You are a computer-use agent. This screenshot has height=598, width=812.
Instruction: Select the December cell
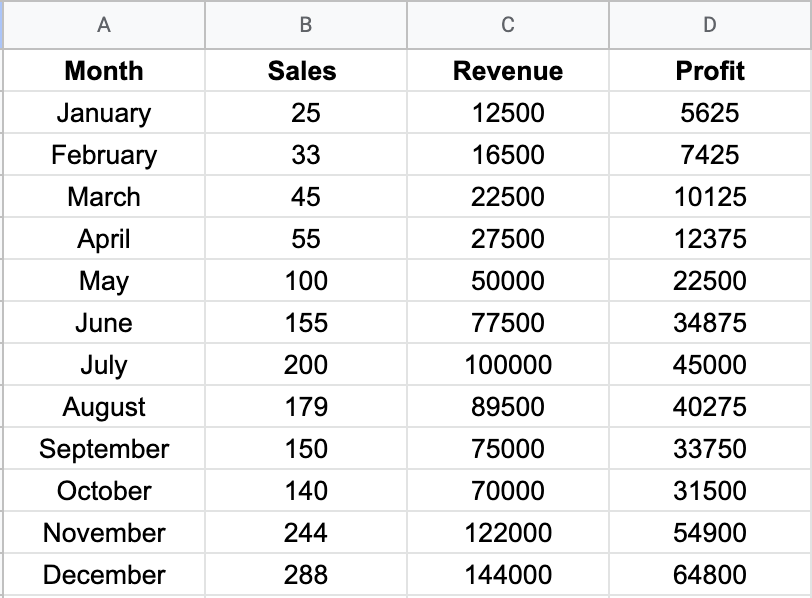pyautogui.click(x=104, y=575)
